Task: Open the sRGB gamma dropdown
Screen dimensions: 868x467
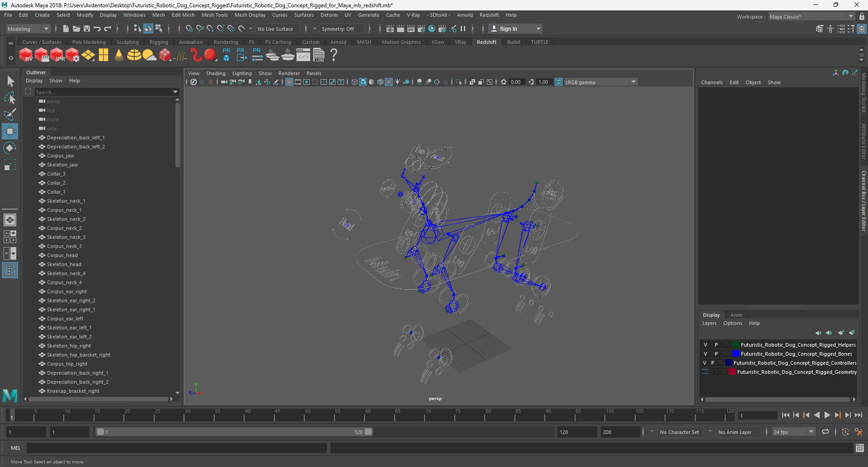Action: point(601,82)
